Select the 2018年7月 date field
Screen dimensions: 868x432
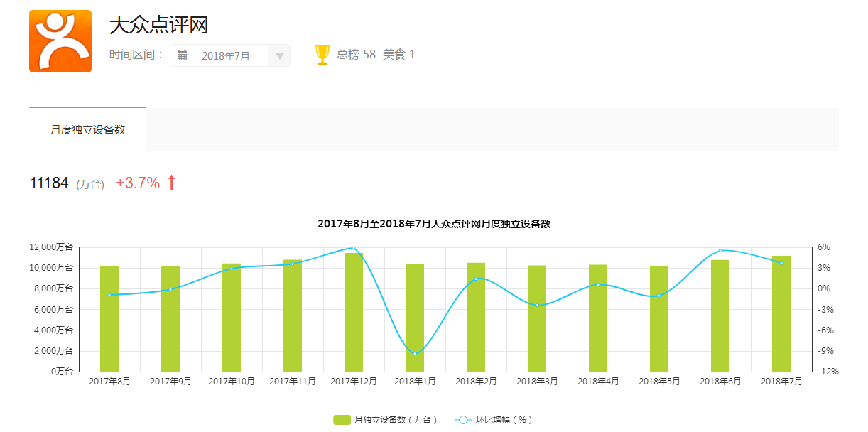(x=225, y=56)
